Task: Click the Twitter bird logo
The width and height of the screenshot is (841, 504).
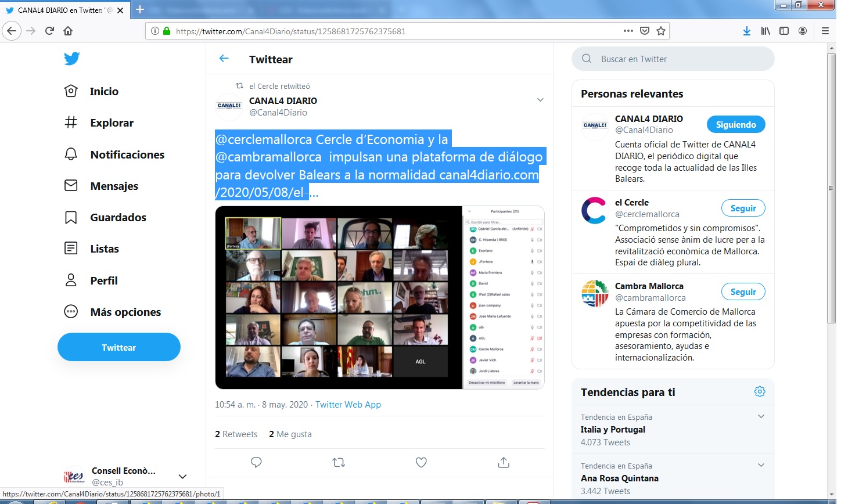Action: [x=71, y=59]
